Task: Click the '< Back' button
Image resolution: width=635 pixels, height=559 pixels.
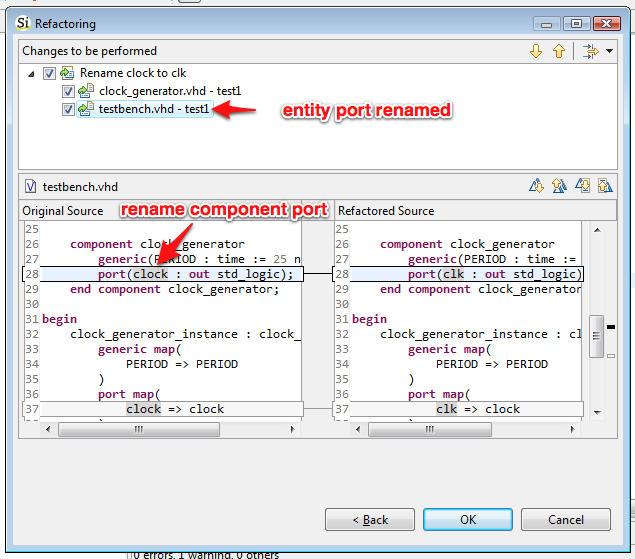Action: pos(370,520)
